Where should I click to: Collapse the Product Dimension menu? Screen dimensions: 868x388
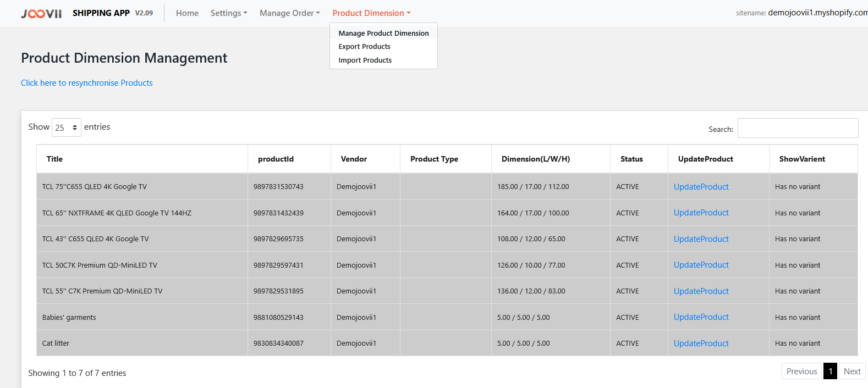pos(372,13)
